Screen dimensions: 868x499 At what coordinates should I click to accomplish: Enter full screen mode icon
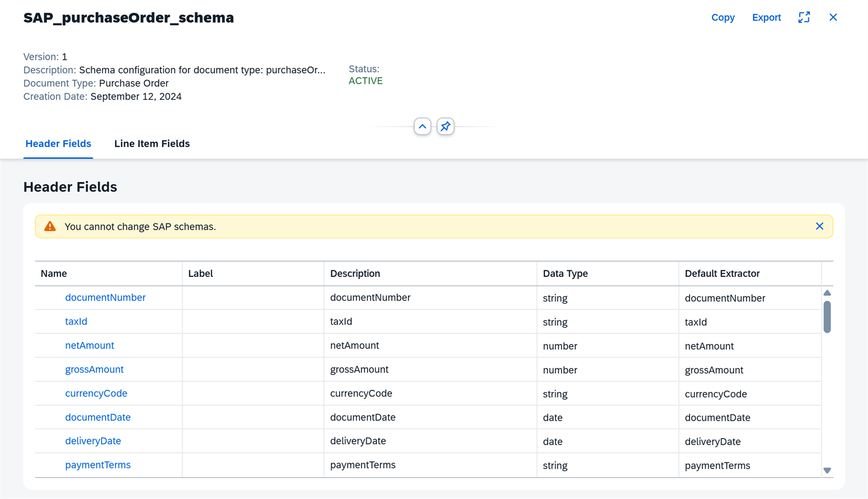pyautogui.click(x=804, y=17)
